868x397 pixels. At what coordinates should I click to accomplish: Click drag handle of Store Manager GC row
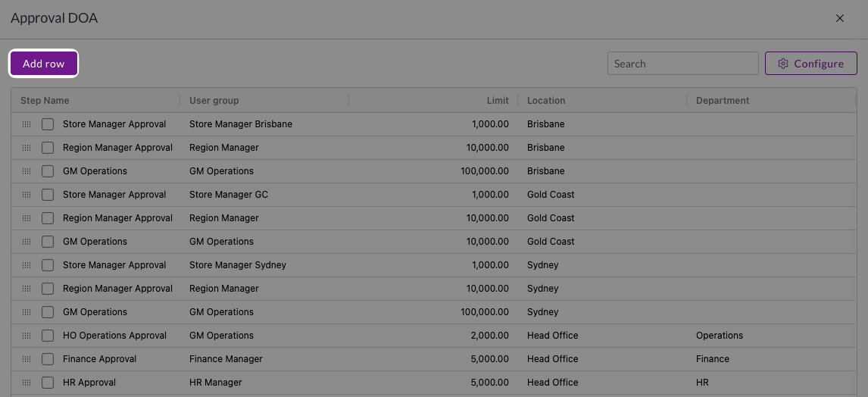coord(27,195)
